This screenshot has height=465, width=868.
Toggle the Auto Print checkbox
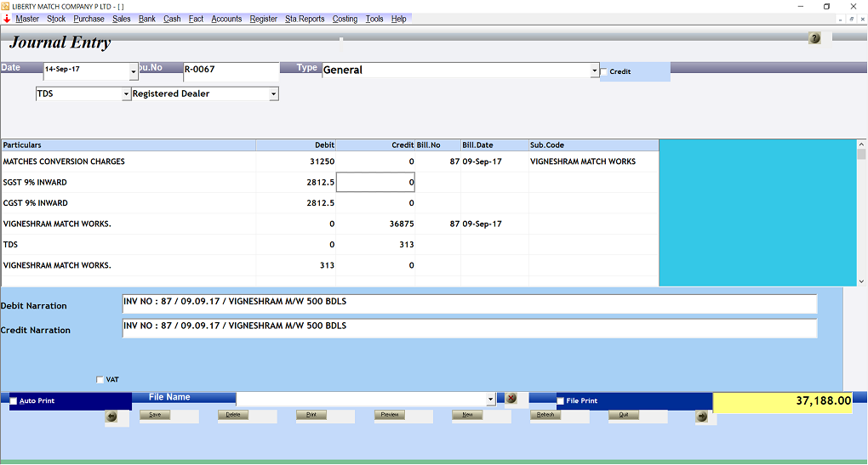point(13,401)
